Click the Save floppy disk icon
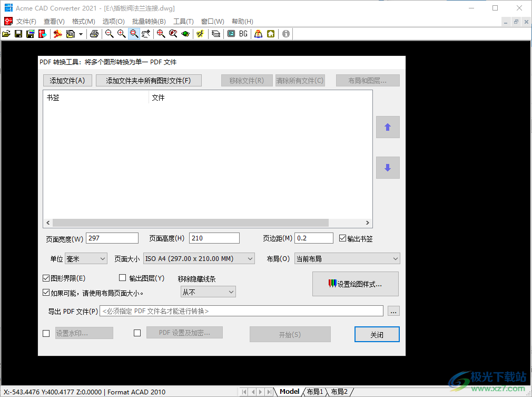532x397 pixels. [18, 34]
